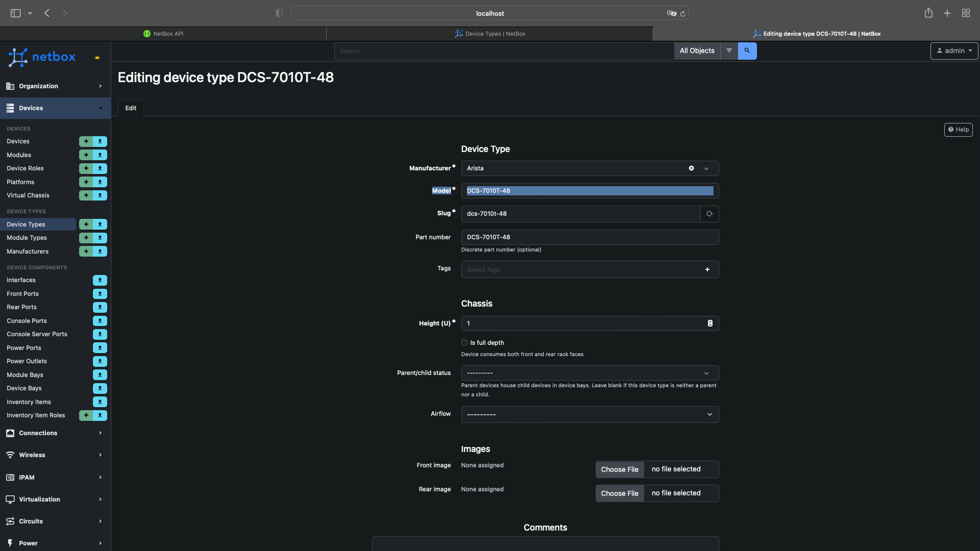This screenshot has width=980, height=551.
Task: Add a tag using the plus icon
Action: pos(707,269)
